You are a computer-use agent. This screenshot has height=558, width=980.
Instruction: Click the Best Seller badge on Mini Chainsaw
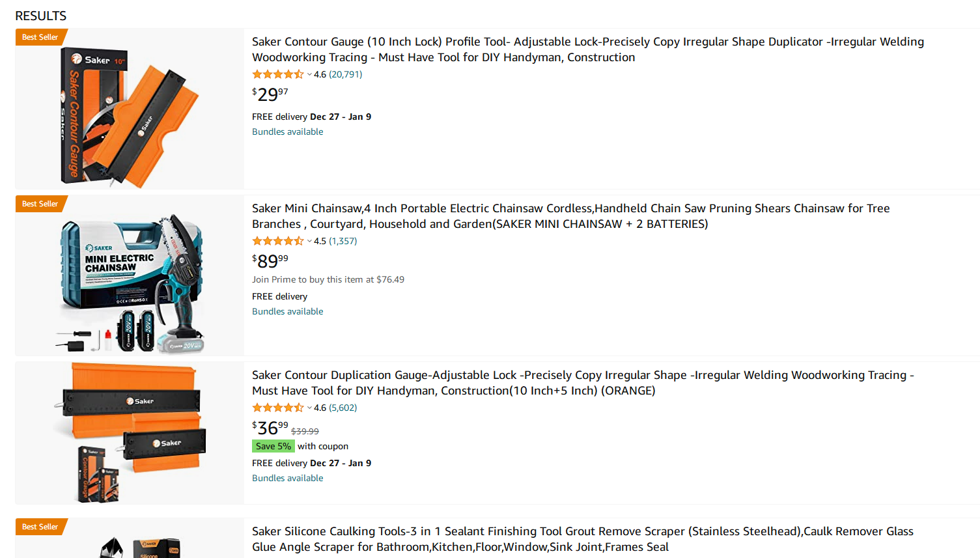coord(40,204)
